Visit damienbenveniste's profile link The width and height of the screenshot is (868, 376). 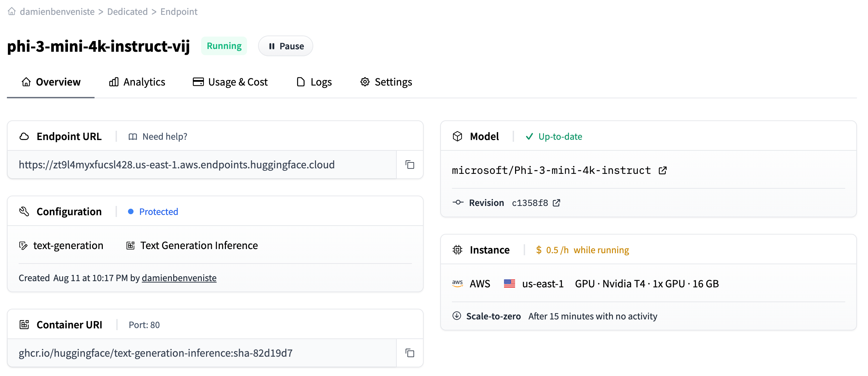click(179, 278)
